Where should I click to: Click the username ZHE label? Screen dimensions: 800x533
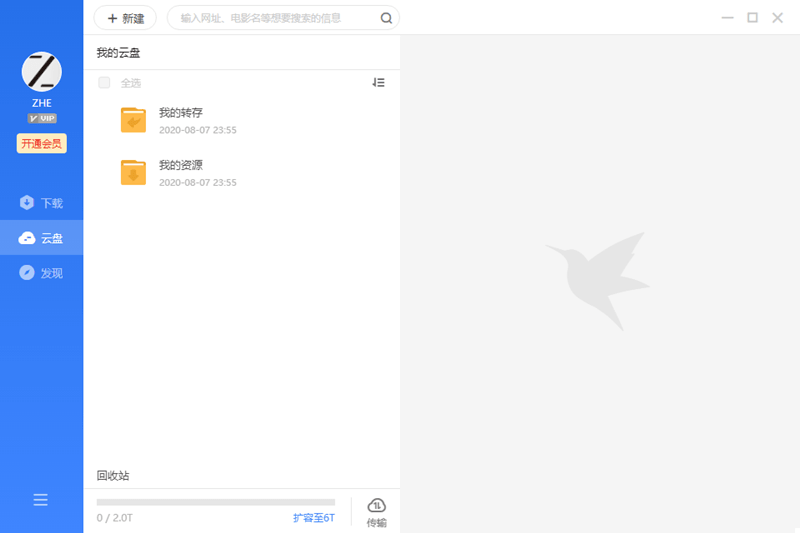tap(41, 103)
